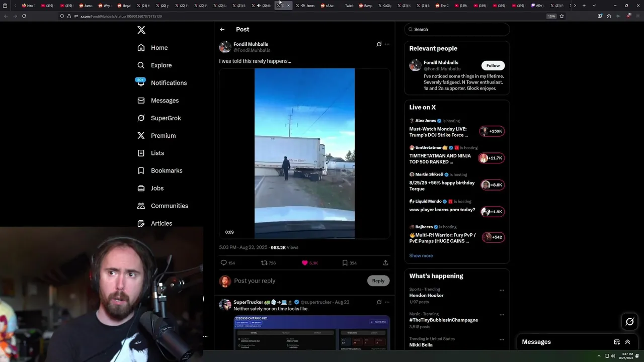The height and width of the screenshot is (362, 644).
Task: Open a new browser tab with plus
Action: click(x=584, y=6)
